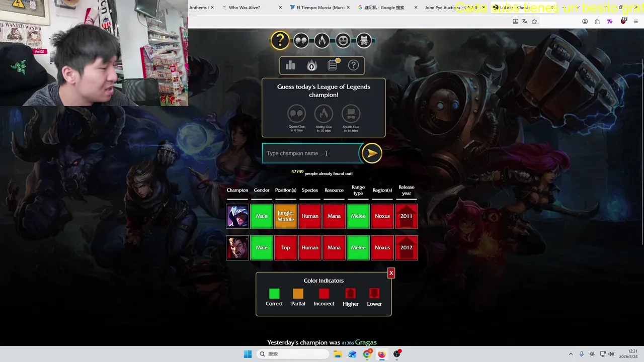This screenshot has height=362, width=644.
Task: Click the Resource column header
Action: click(334, 190)
